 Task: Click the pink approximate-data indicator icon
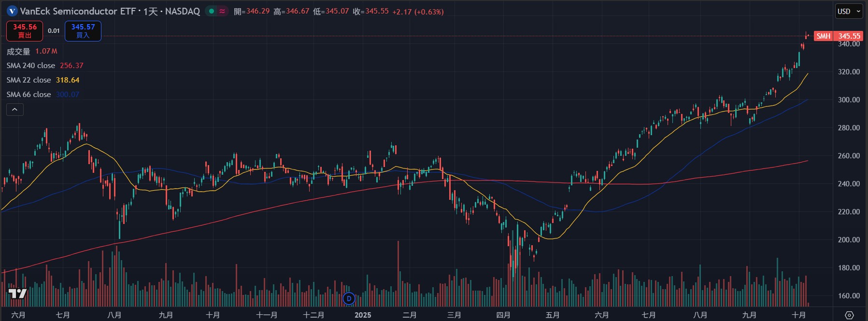[x=222, y=11]
